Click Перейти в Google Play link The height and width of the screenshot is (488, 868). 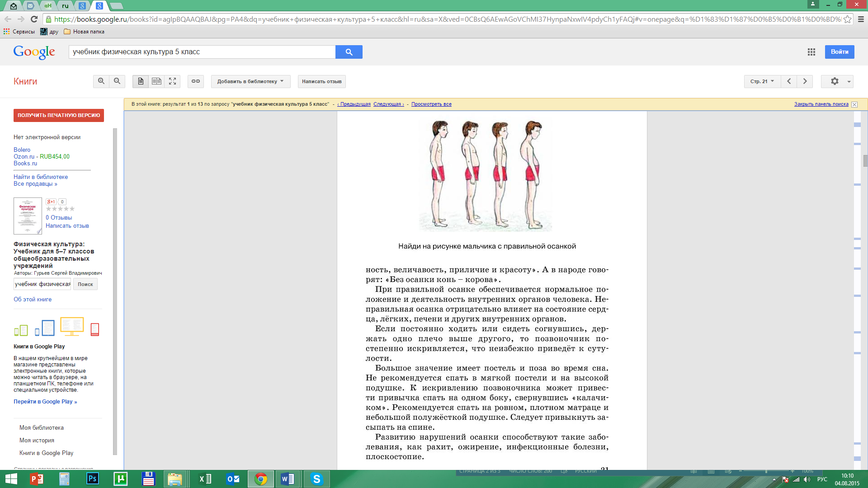(x=45, y=402)
